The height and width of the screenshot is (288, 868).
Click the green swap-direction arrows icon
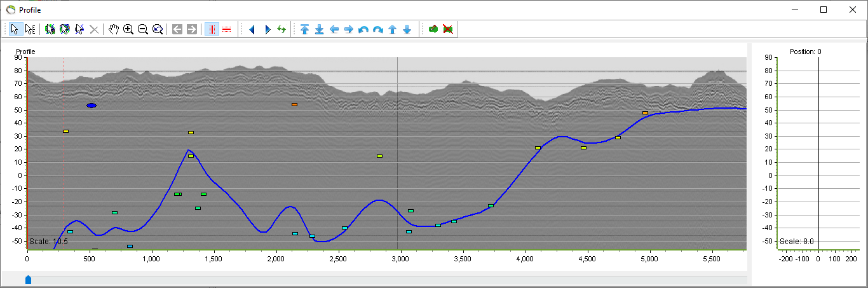click(281, 29)
